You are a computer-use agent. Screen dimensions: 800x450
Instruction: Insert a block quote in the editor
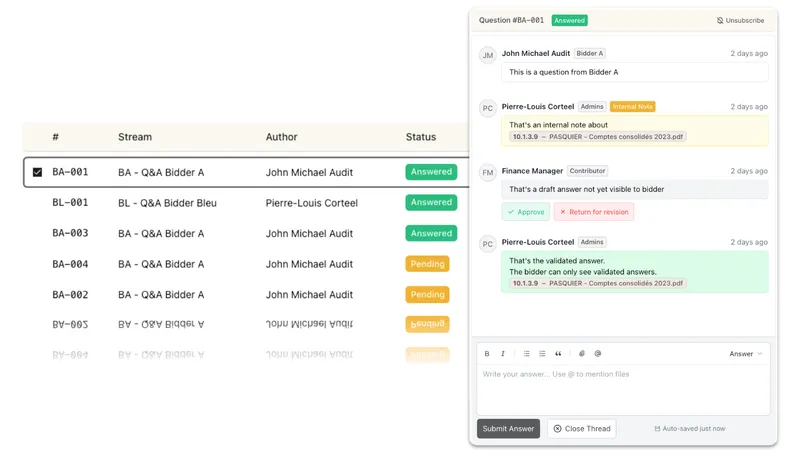click(558, 354)
